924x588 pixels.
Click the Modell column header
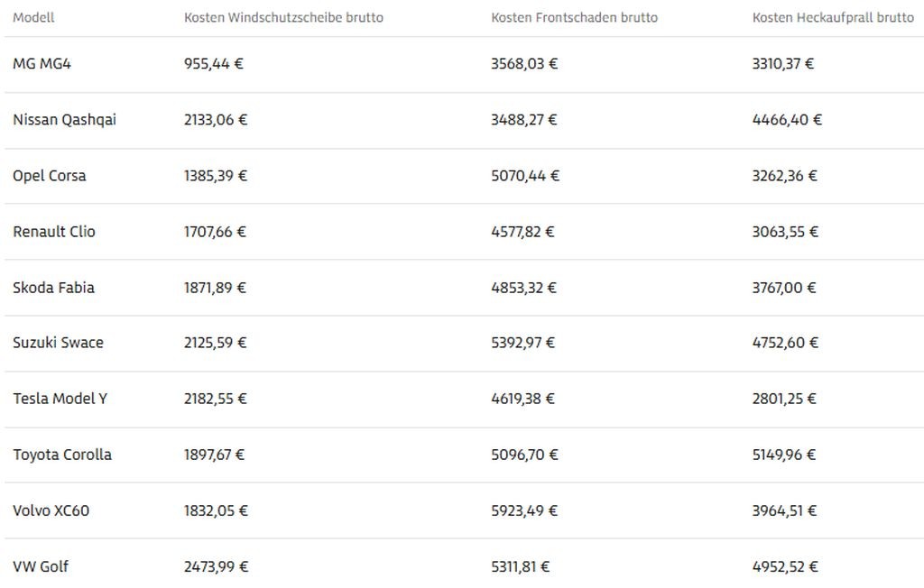pos(33,18)
